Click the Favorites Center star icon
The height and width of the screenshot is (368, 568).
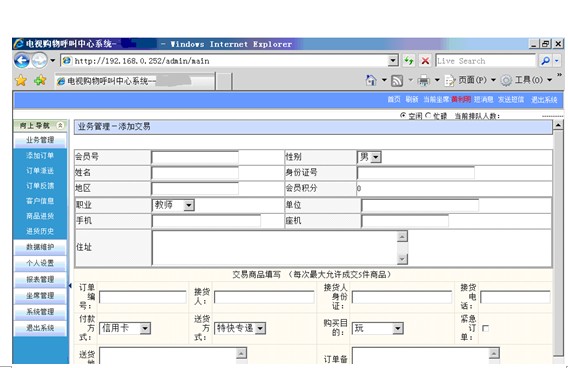[21, 80]
